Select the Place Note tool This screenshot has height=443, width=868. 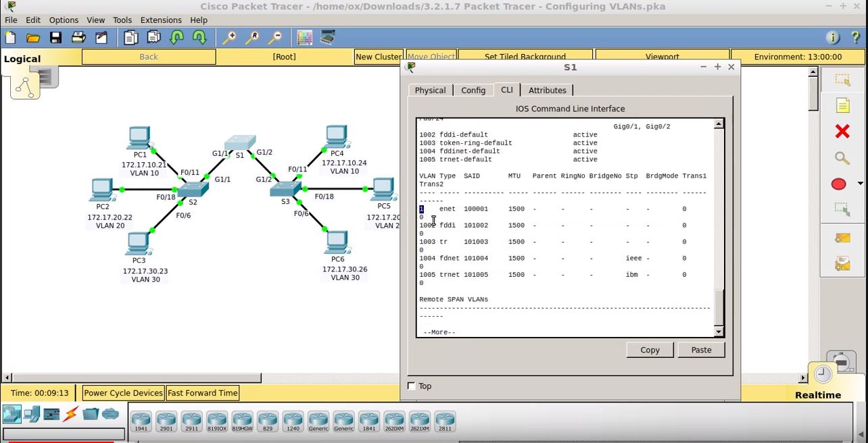tap(842, 105)
